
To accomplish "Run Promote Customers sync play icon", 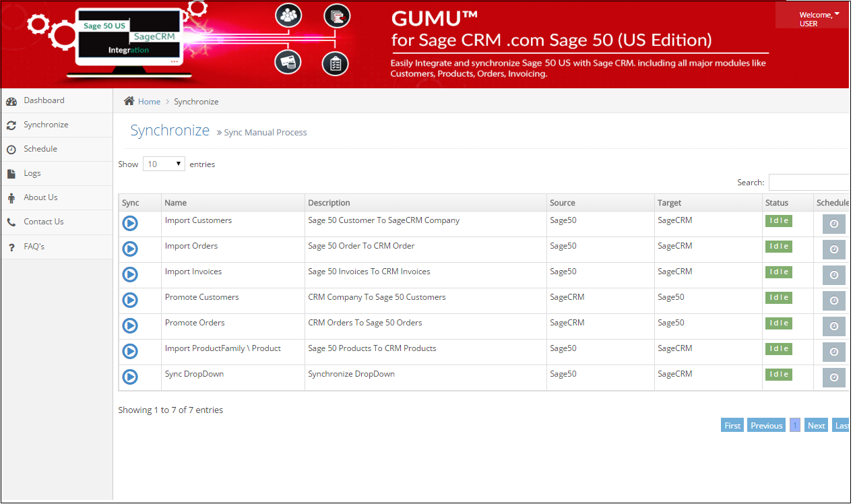I will coord(130,300).
